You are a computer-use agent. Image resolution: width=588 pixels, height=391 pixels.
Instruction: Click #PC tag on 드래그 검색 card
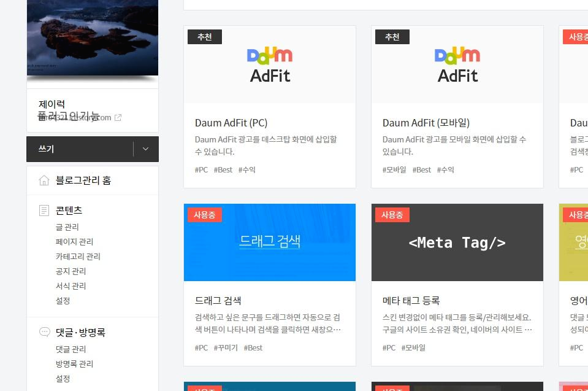201,347
